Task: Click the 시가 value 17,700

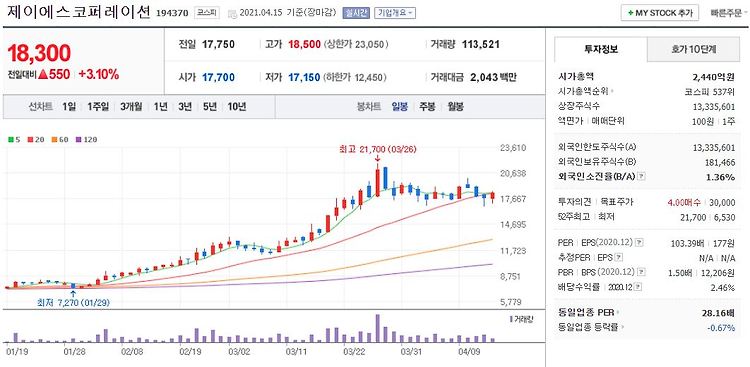Action: click(219, 77)
